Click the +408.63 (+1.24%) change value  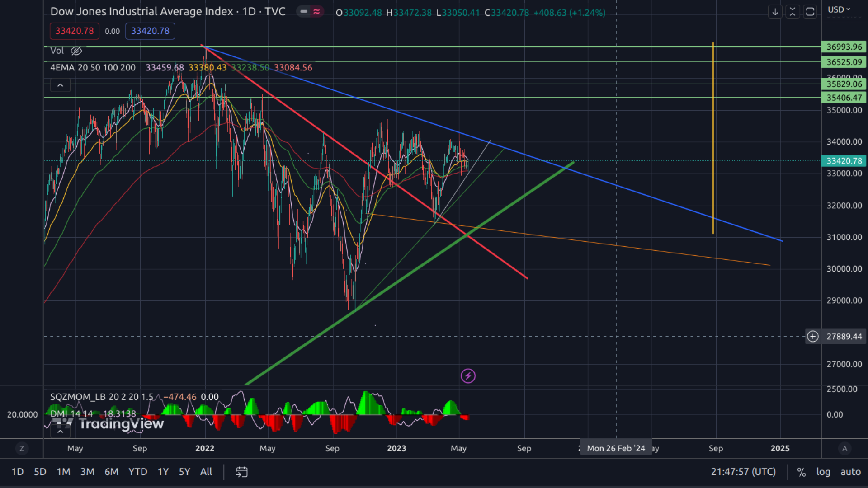click(570, 13)
